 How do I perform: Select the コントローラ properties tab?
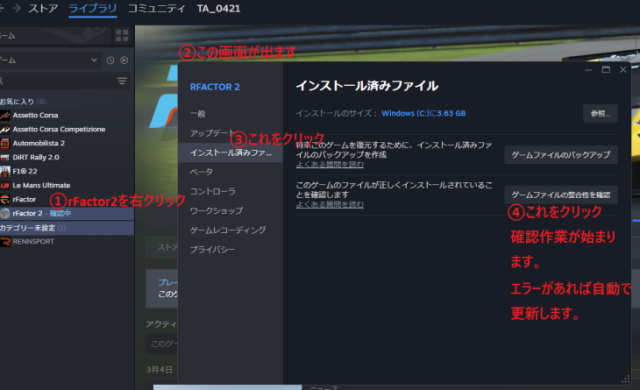pyautogui.click(x=230, y=191)
